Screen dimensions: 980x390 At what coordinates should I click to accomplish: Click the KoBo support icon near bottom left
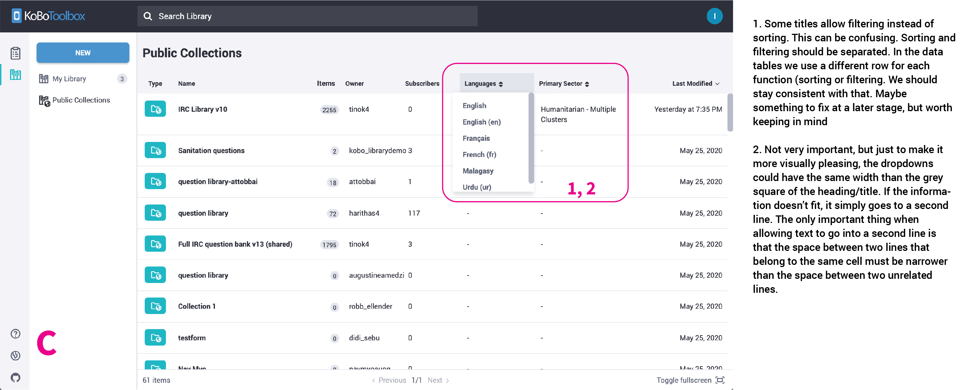click(x=15, y=356)
